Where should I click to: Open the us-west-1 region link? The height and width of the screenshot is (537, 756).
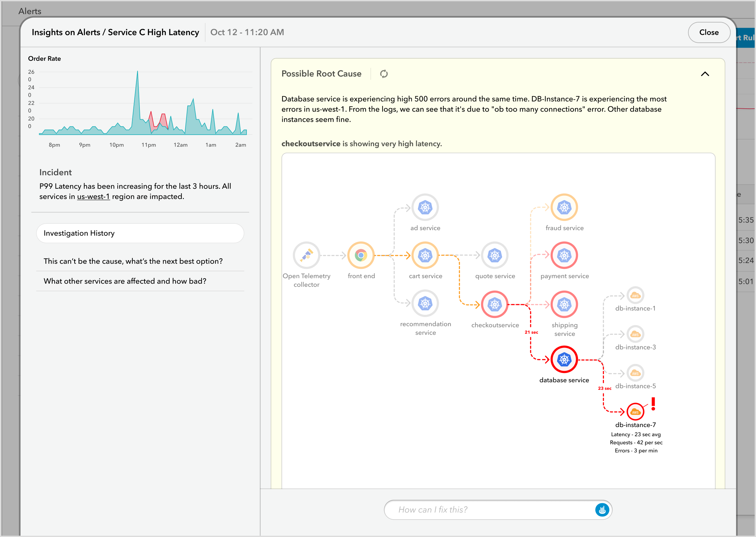point(93,196)
